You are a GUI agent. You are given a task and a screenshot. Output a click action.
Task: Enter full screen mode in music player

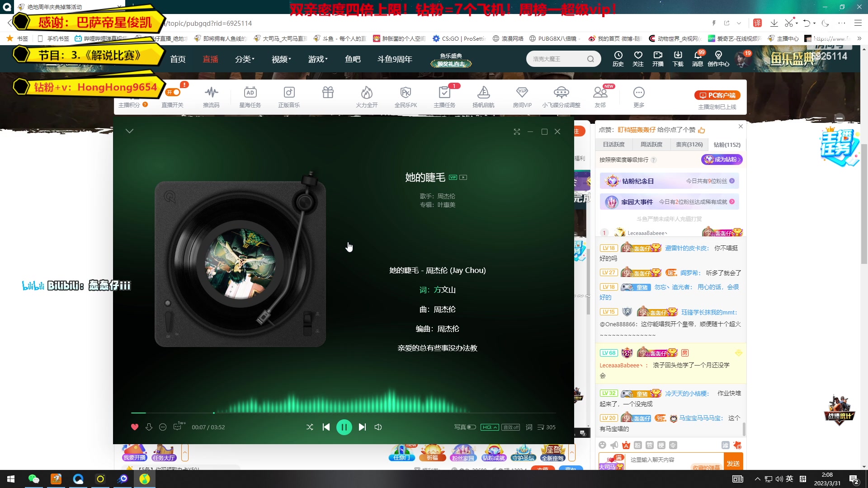[x=517, y=131]
